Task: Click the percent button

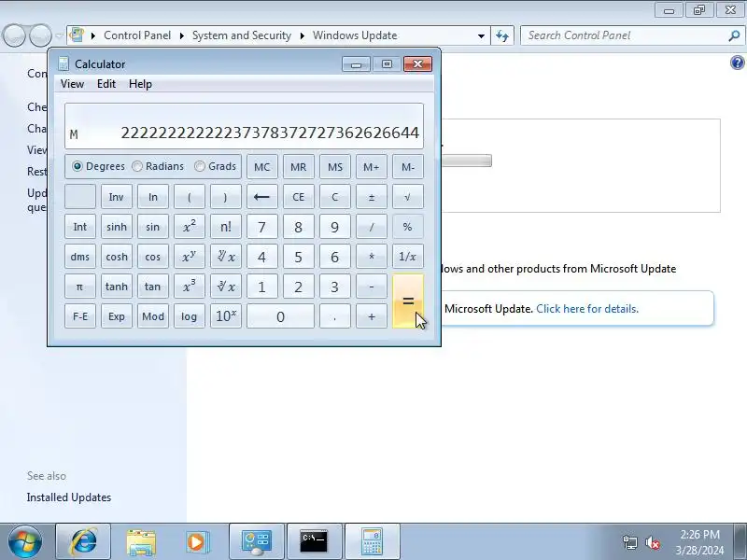Action: (x=407, y=227)
